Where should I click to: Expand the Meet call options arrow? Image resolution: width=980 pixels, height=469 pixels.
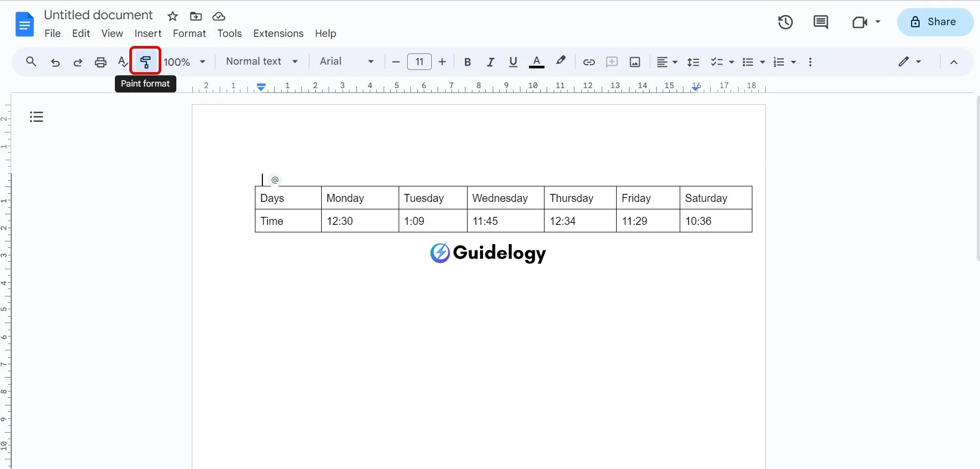(x=878, y=22)
